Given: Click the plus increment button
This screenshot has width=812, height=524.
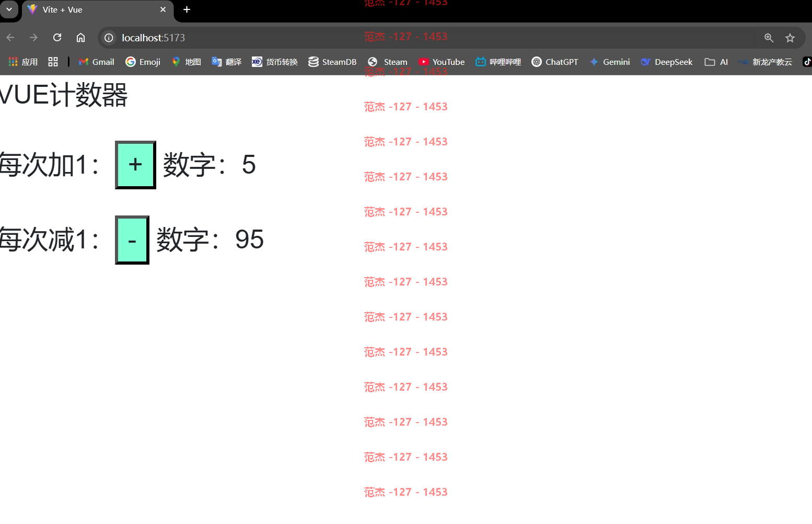Looking at the screenshot, I should point(135,165).
